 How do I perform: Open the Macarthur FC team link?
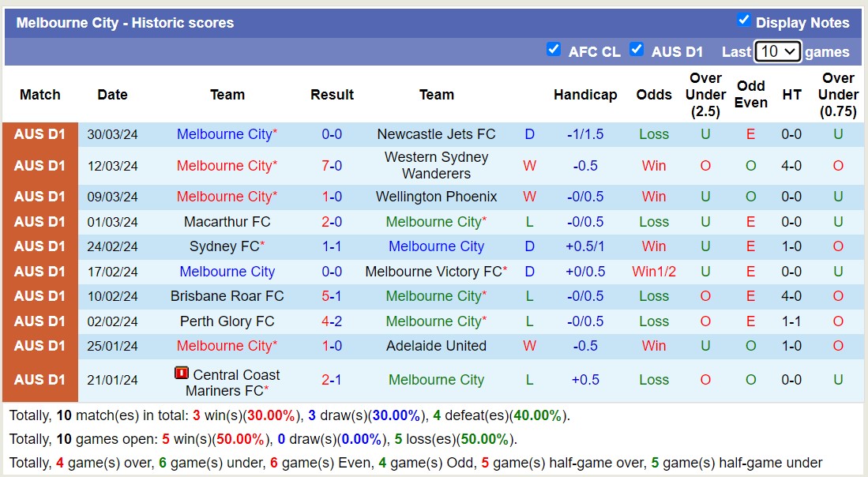pos(227,222)
